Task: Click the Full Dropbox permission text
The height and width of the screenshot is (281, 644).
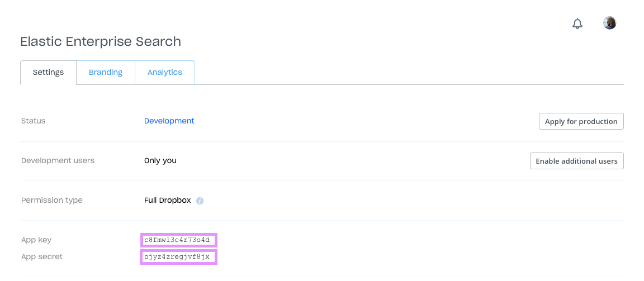Action: tap(168, 200)
